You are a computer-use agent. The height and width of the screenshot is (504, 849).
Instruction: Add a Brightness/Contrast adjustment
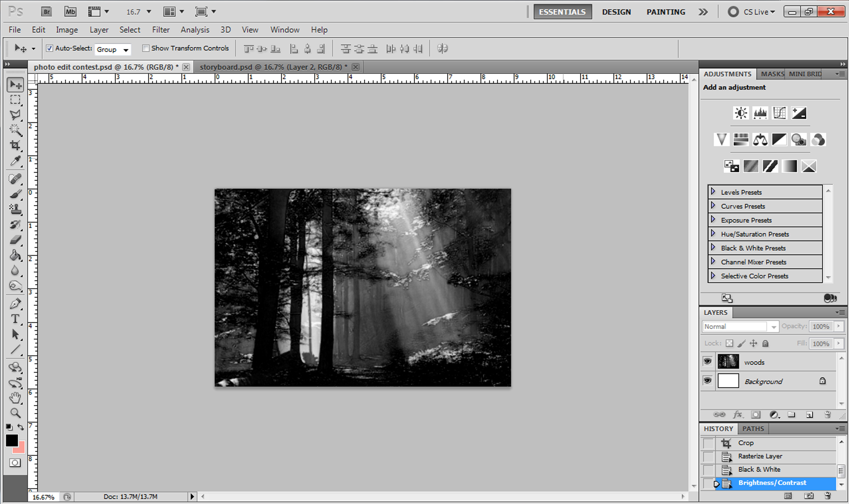click(x=741, y=113)
